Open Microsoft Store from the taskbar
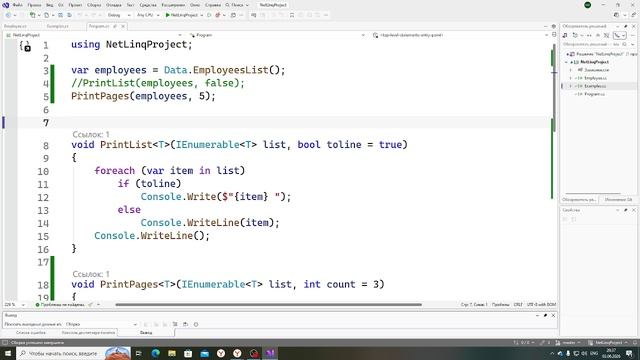 [188, 353]
